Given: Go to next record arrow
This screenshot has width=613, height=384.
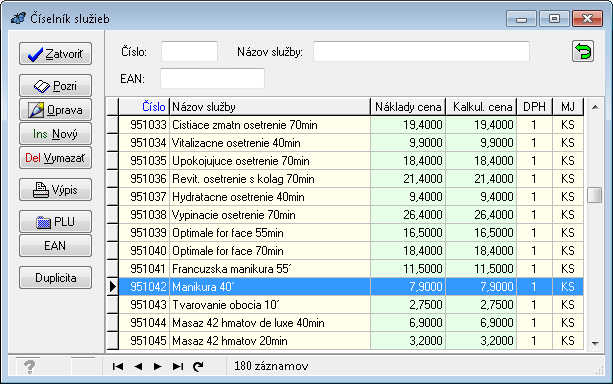Looking at the screenshot, I should coord(158,366).
